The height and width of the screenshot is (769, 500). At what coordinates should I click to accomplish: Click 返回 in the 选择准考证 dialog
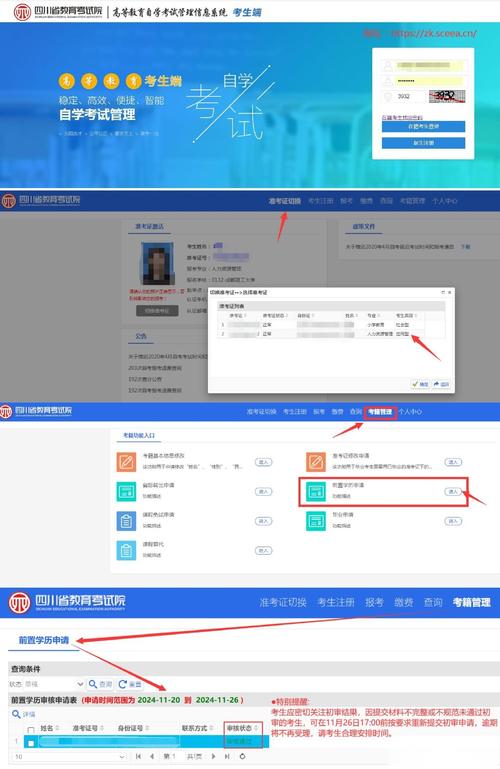(441, 384)
